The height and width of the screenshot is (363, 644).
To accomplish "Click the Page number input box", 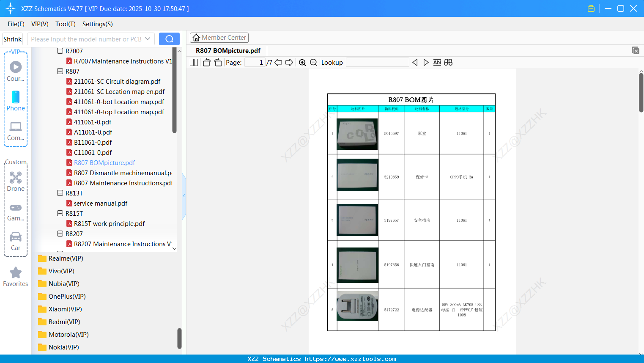I will click(x=255, y=62).
